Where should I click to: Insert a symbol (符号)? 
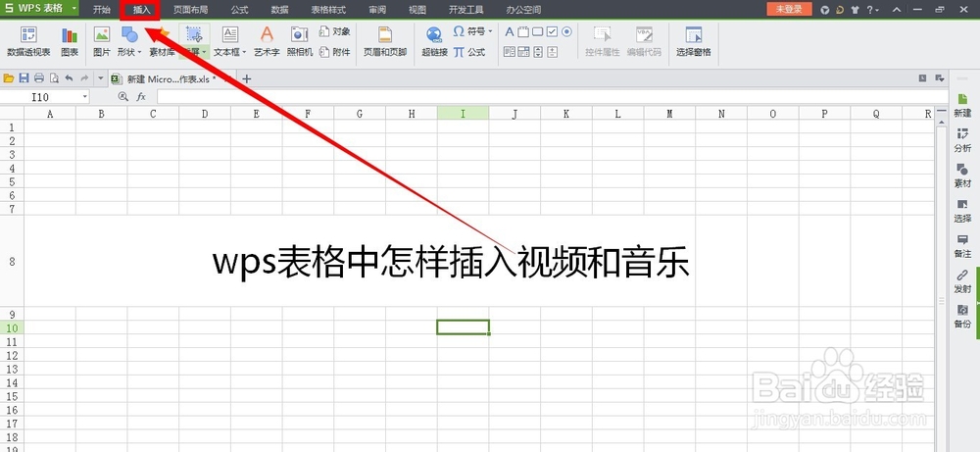[472, 31]
